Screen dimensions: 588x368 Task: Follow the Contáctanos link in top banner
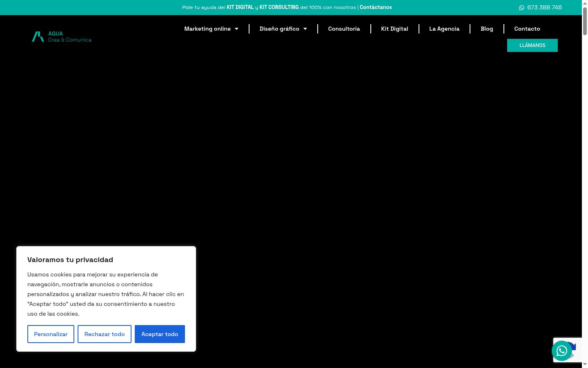[x=376, y=7]
